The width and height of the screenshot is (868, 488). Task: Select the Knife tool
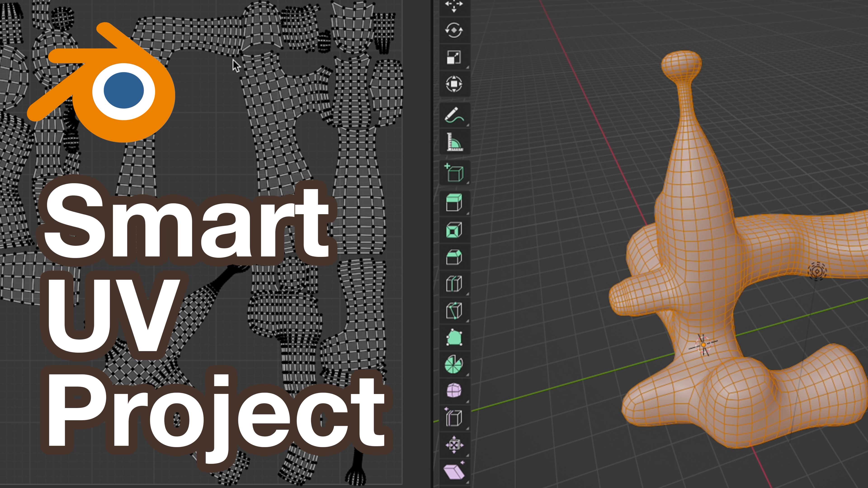pyautogui.click(x=454, y=310)
